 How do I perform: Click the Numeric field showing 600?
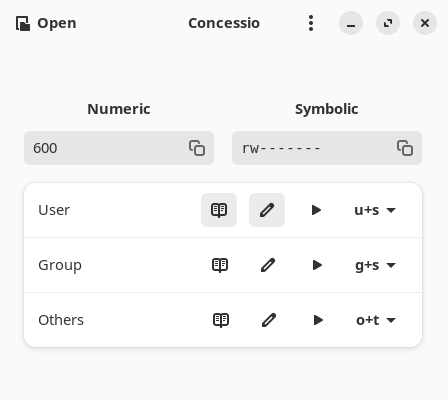point(119,148)
